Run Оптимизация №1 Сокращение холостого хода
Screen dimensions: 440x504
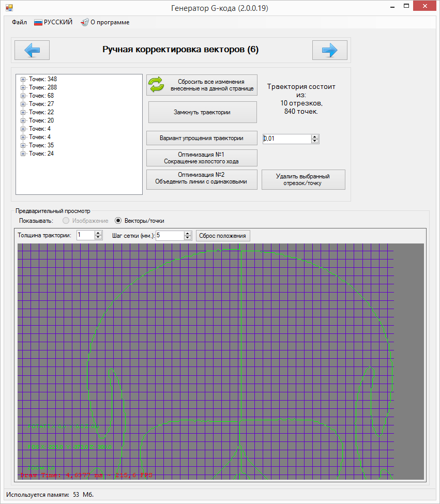(202, 158)
